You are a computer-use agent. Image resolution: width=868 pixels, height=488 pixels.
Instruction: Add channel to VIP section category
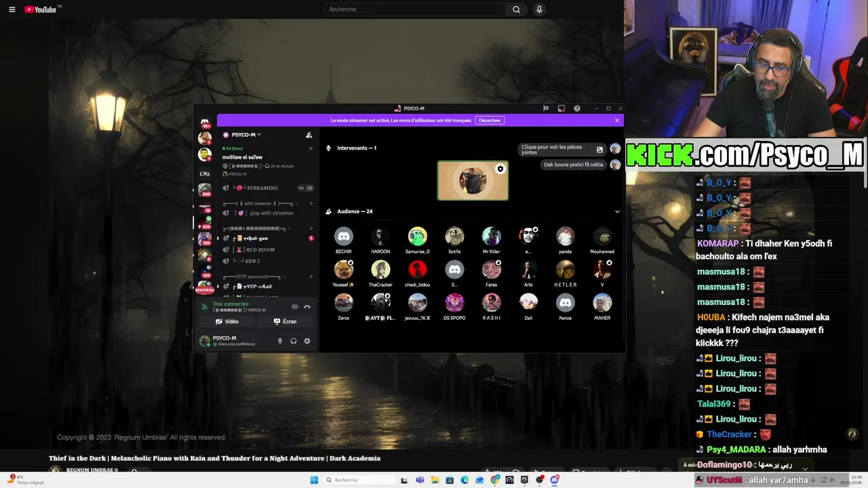coord(311,277)
